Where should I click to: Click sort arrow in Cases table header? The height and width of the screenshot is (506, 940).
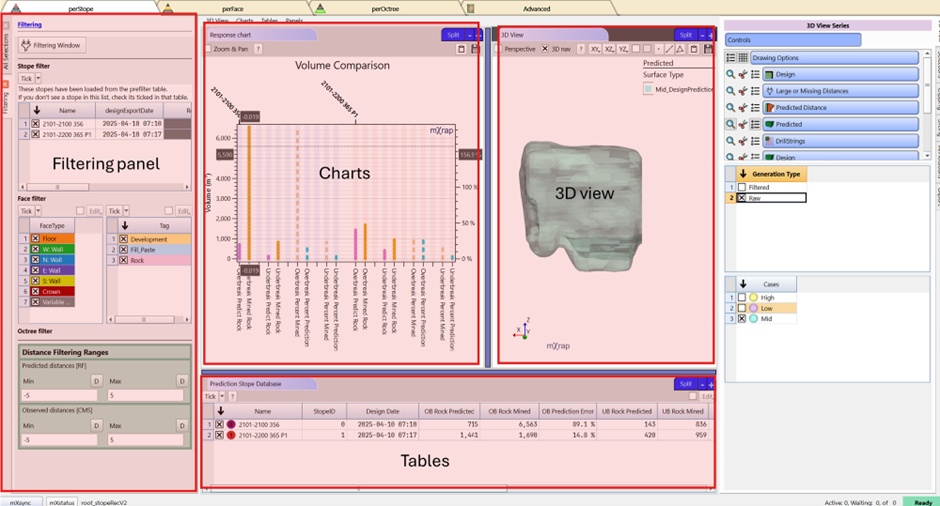[743, 284]
